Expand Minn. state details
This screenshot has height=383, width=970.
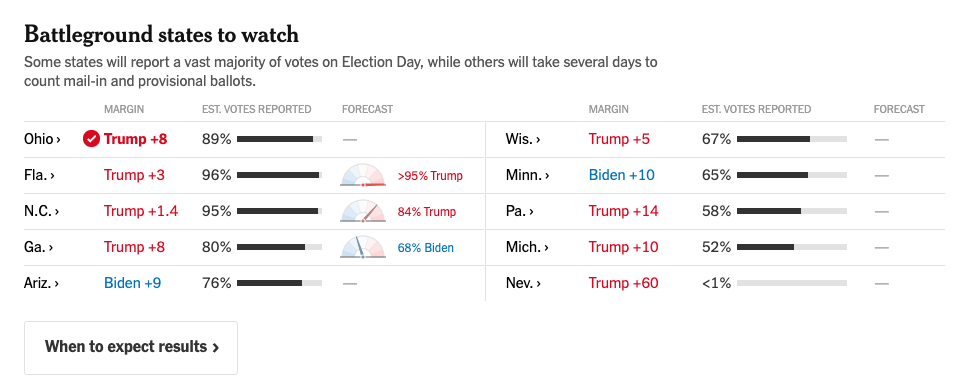pyautogui.click(x=527, y=175)
